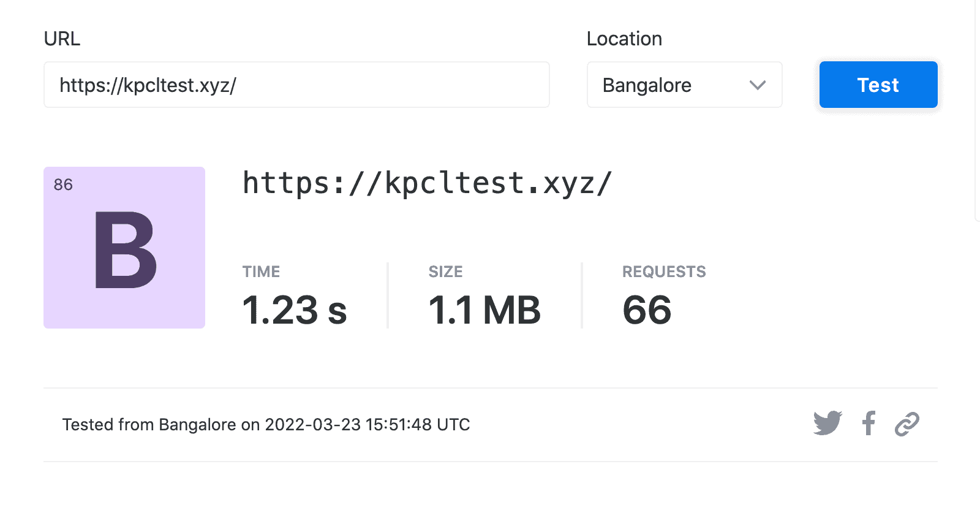Click the monospace kpcltest.xyz result heading
980x510 pixels.
pos(427,183)
